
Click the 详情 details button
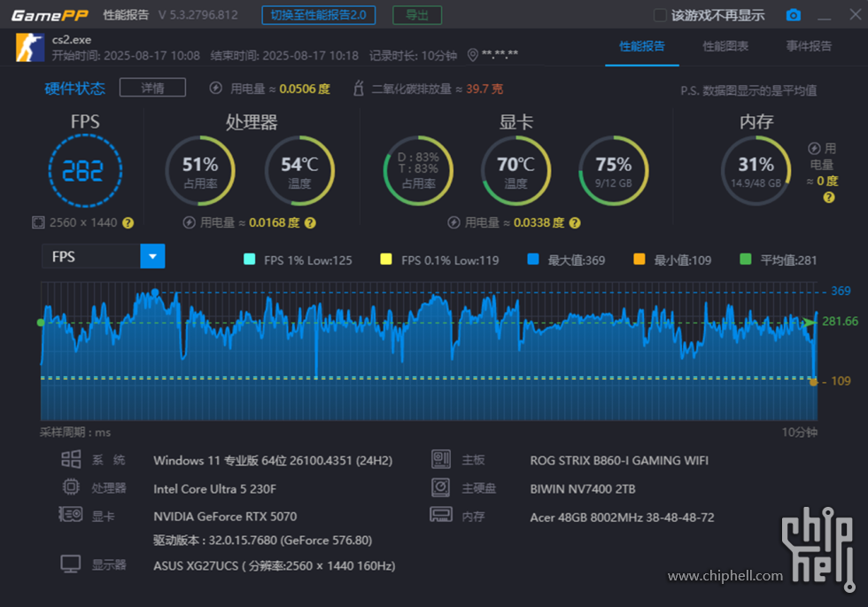click(x=152, y=88)
